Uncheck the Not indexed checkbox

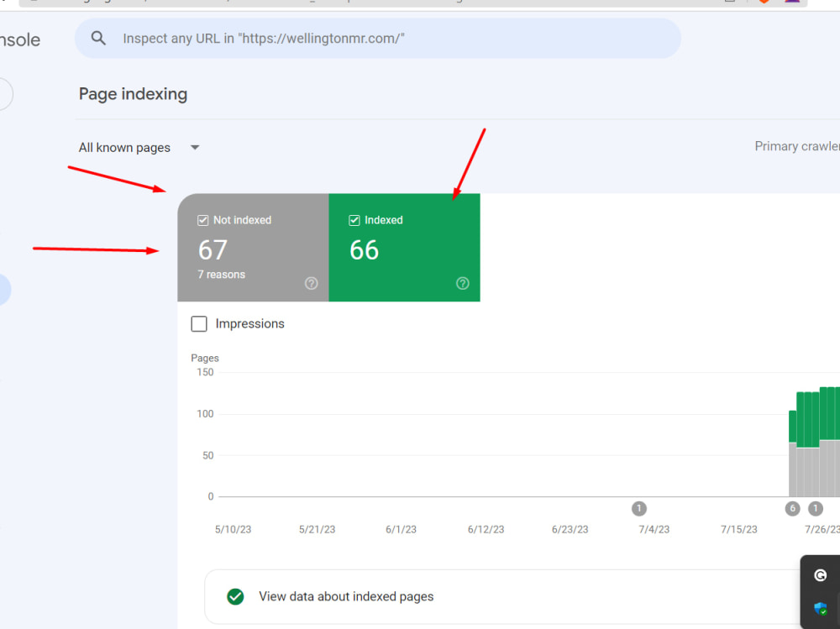202,220
